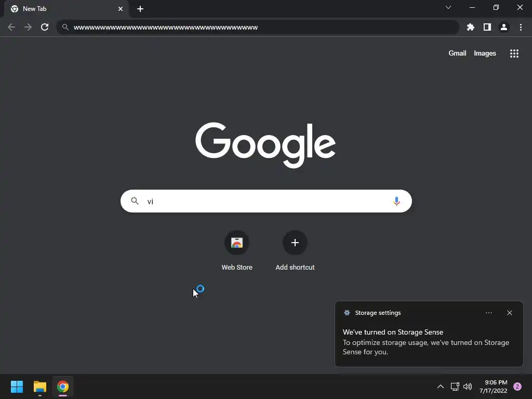The width and height of the screenshot is (532, 399).
Task: Click the Add shortcut plus icon
Action: coord(295,243)
